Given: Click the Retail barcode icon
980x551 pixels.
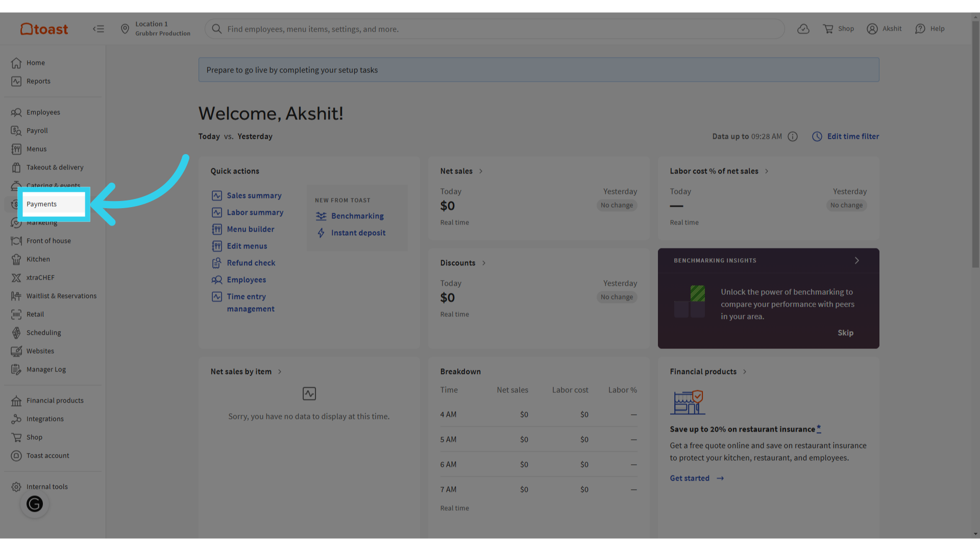Looking at the screenshot, I should [x=16, y=314].
